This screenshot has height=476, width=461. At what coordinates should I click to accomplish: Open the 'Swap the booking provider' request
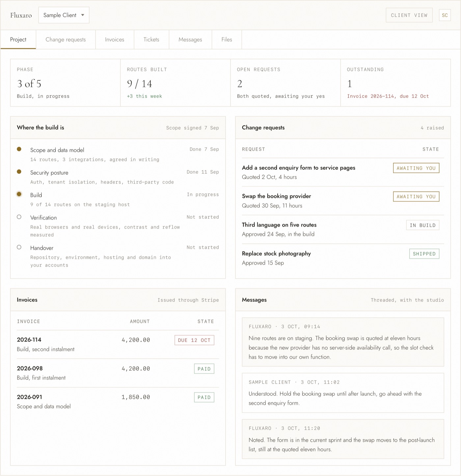pyautogui.click(x=343, y=201)
